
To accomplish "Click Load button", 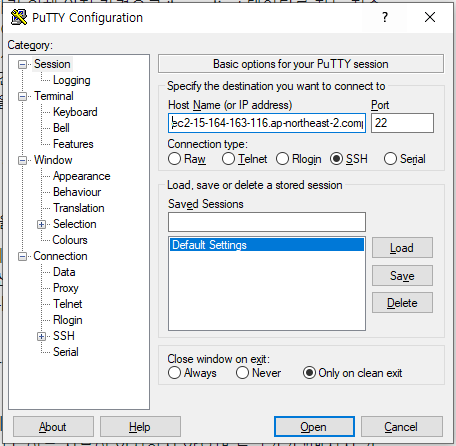I will point(402,248).
